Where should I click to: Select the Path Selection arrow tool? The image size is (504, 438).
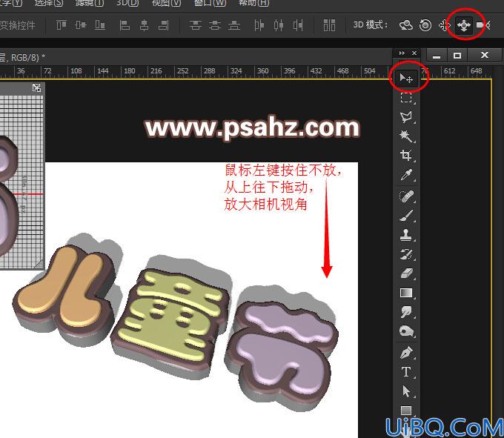406,391
